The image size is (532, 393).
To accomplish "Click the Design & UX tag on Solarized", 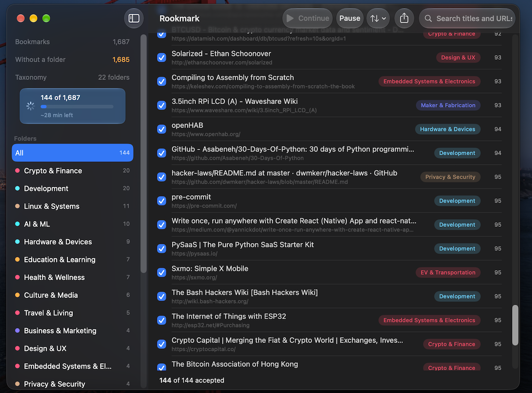I will pyautogui.click(x=458, y=58).
